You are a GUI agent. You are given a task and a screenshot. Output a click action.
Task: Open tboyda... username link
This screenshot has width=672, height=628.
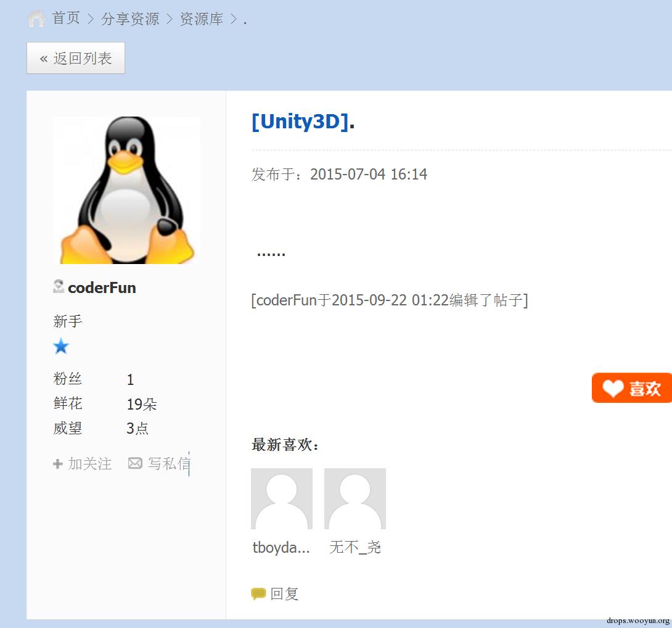[x=281, y=548]
